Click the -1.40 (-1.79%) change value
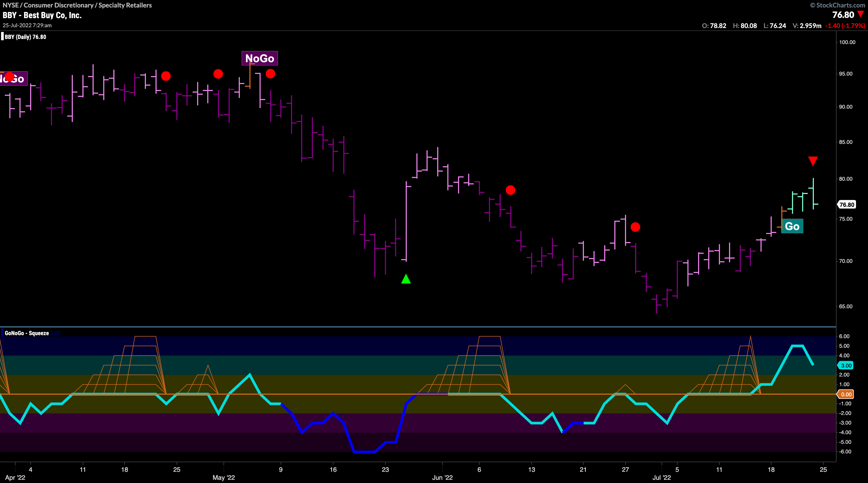Screen dimensions: 868x483 click(845, 26)
